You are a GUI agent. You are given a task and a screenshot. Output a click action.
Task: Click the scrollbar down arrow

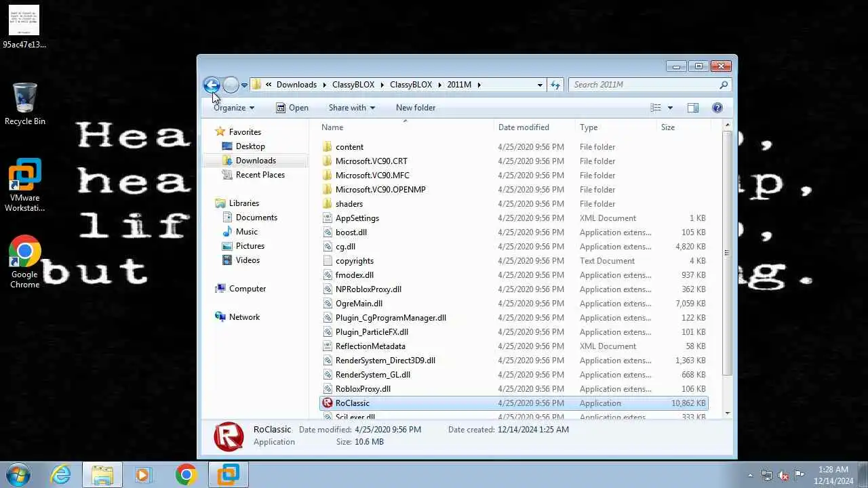click(x=727, y=413)
